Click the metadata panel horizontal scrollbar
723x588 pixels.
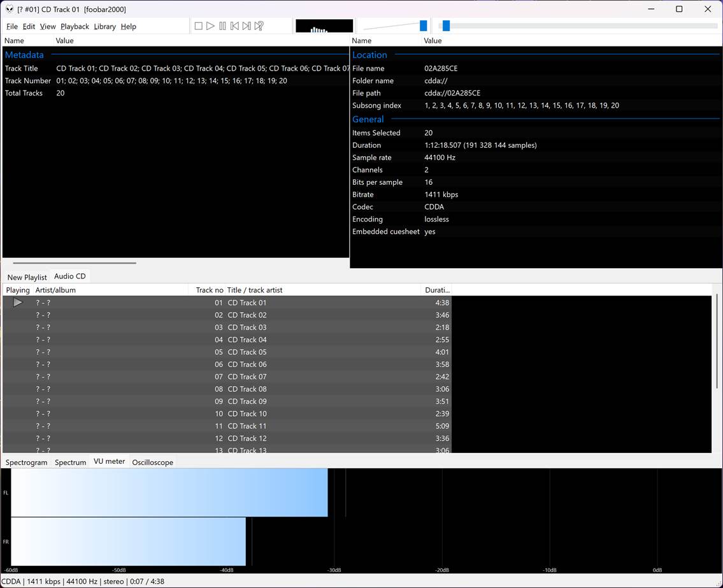pos(75,263)
